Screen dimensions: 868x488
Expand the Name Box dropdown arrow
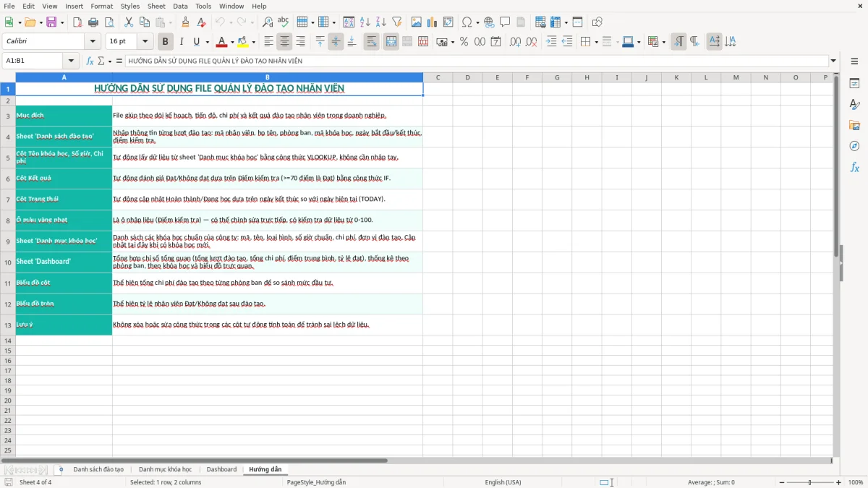point(71,61)
